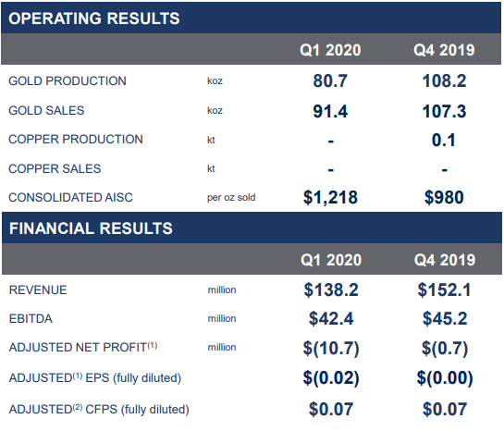Click the CONSOLIDATED AISC label
The height and width of the screenshot is (431, 504).
pos(70,197)
